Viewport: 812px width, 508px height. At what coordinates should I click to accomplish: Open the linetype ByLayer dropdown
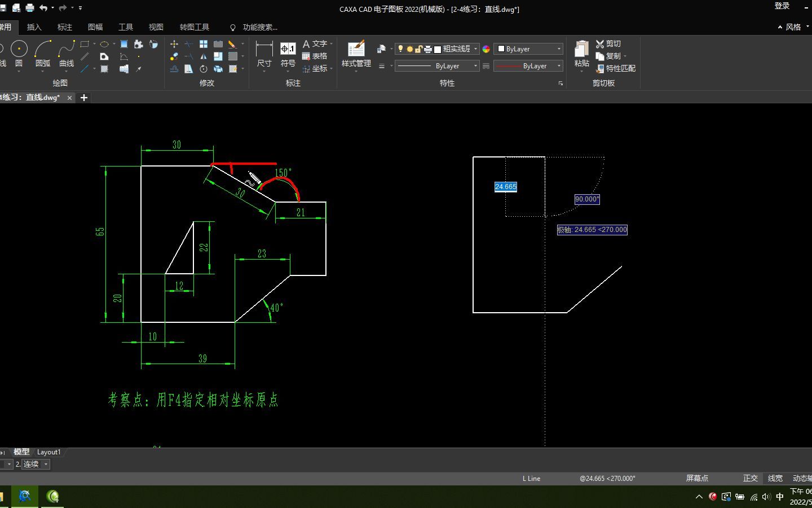coord(437,66)
